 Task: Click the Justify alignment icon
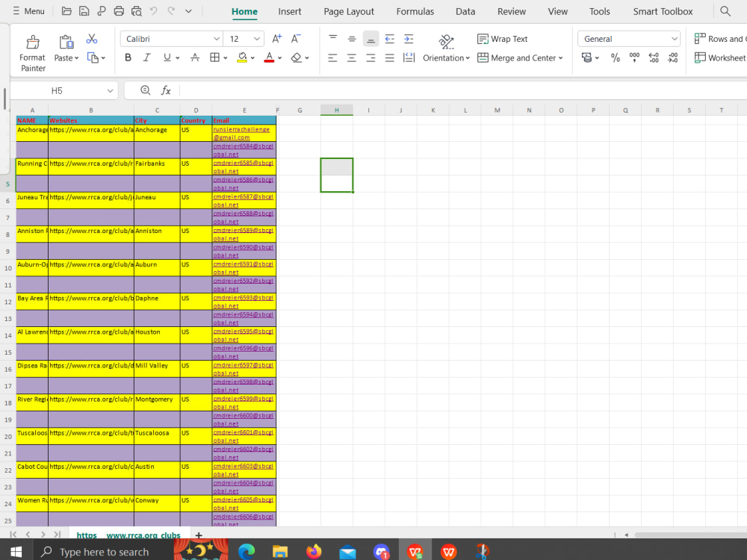pyautogui.click(x=390, y=58)
